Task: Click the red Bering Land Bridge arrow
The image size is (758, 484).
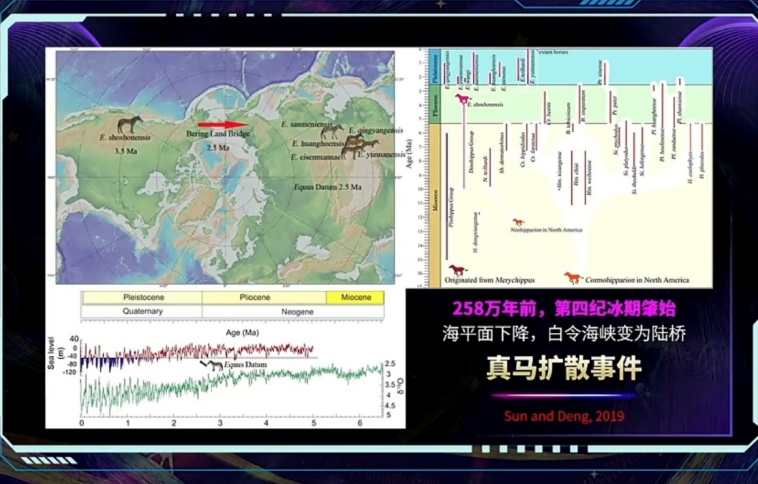Action: [x=223, y=125]
